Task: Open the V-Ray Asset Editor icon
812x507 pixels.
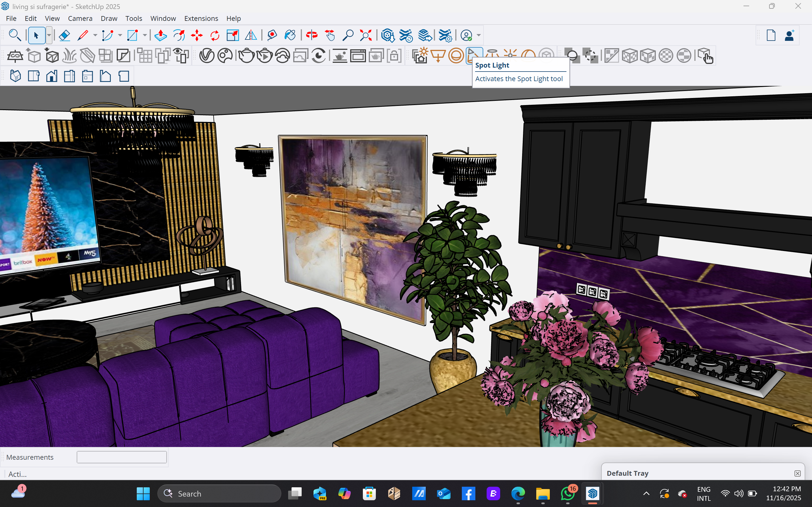Action: [x=207, y=56]
